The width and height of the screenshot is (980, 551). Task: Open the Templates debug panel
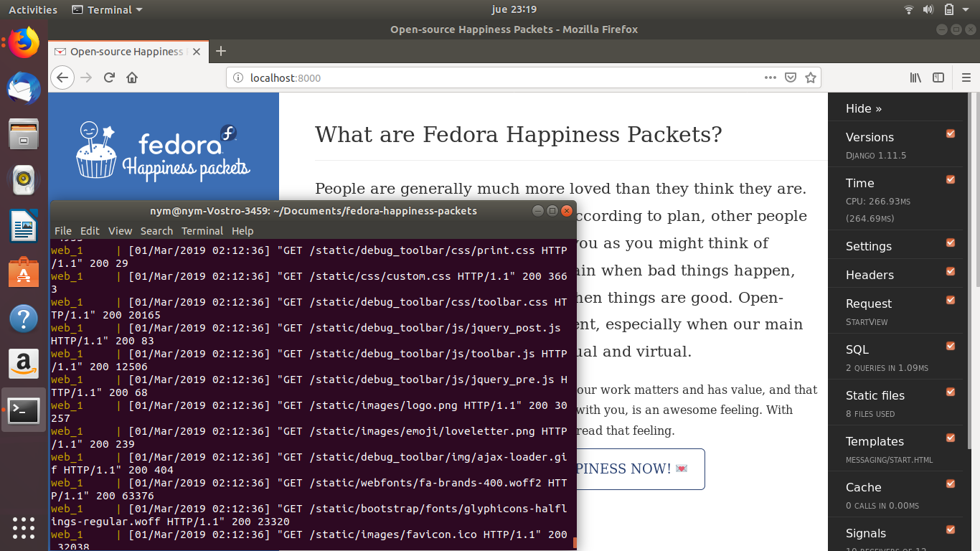(x=875, y=441)
